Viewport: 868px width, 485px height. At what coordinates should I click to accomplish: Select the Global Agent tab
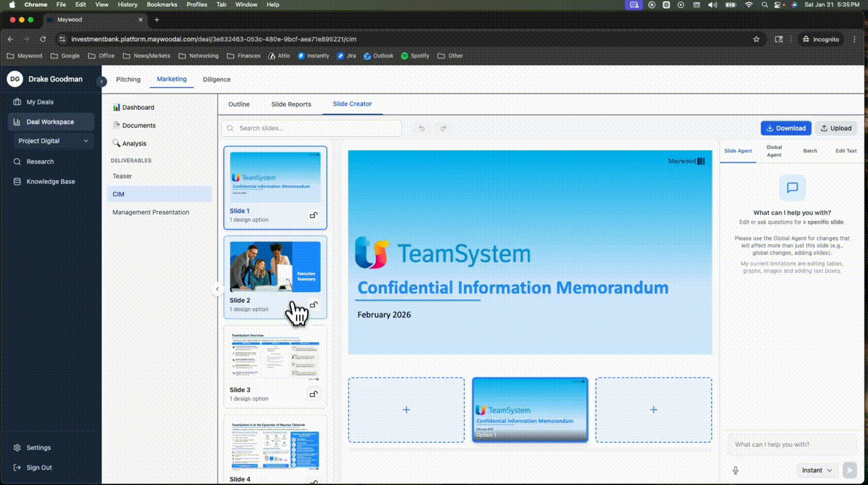click(x=774, y=151)
